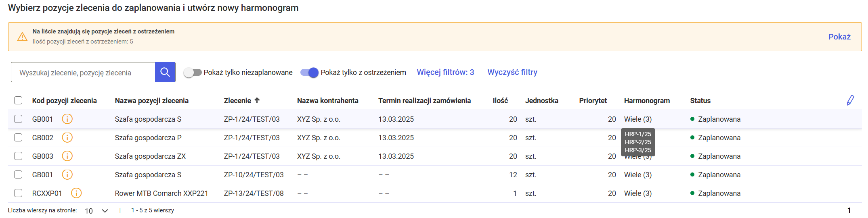Click the sort arrow next to Zlecenie
Screen dimensions: 868x218
[257, 100]
